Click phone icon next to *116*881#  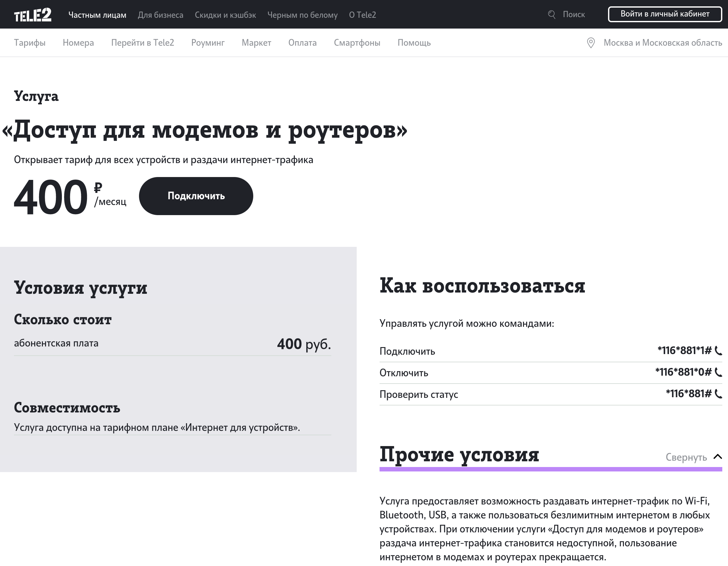[719, 394]
